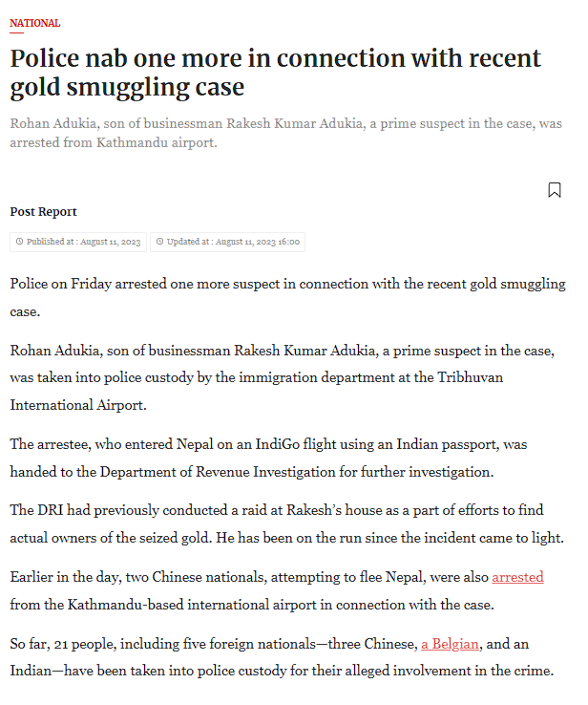Click the clock icon beside Updated at
Screen dimensions: 588x705
pyautogui.click(x=159, y=242)
